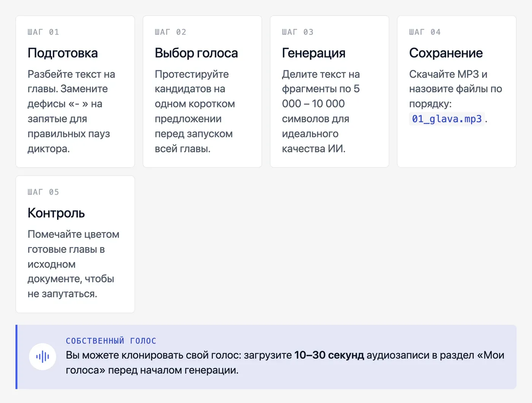Select the 'Контроль' card heading
The height and width of the screenshot is (403, 532).
(56, 213)
